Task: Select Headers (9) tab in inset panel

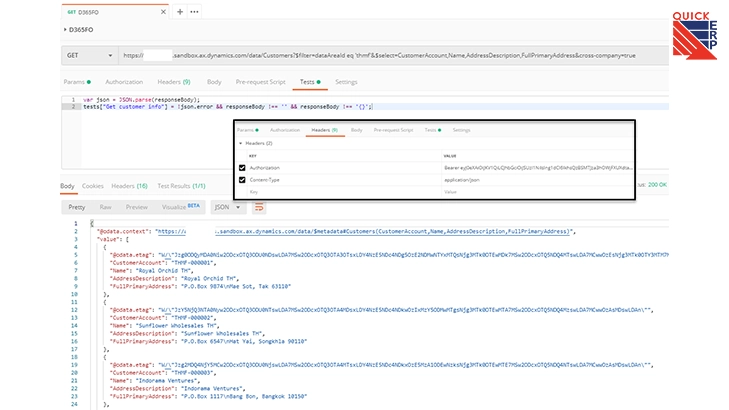Action: (x=325, y=130)
